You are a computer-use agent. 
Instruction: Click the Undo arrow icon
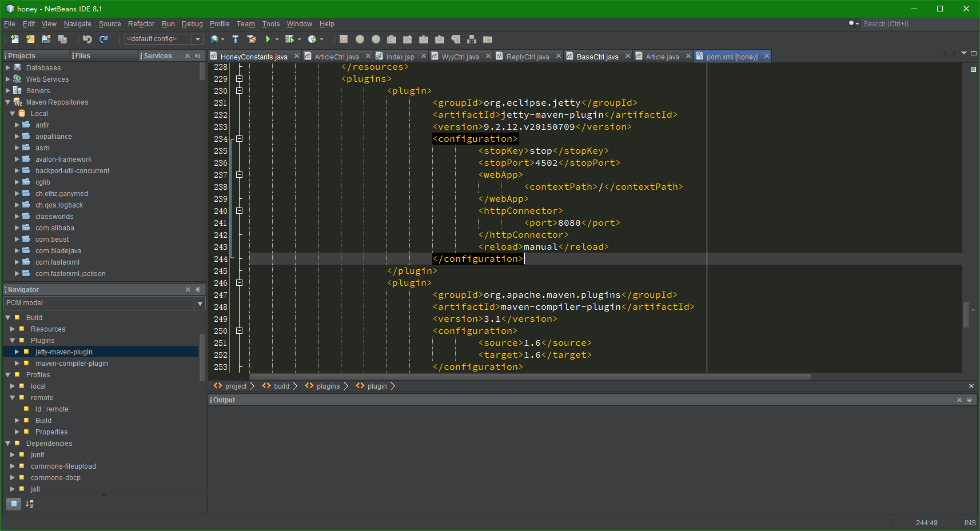[x=87, y=39]
